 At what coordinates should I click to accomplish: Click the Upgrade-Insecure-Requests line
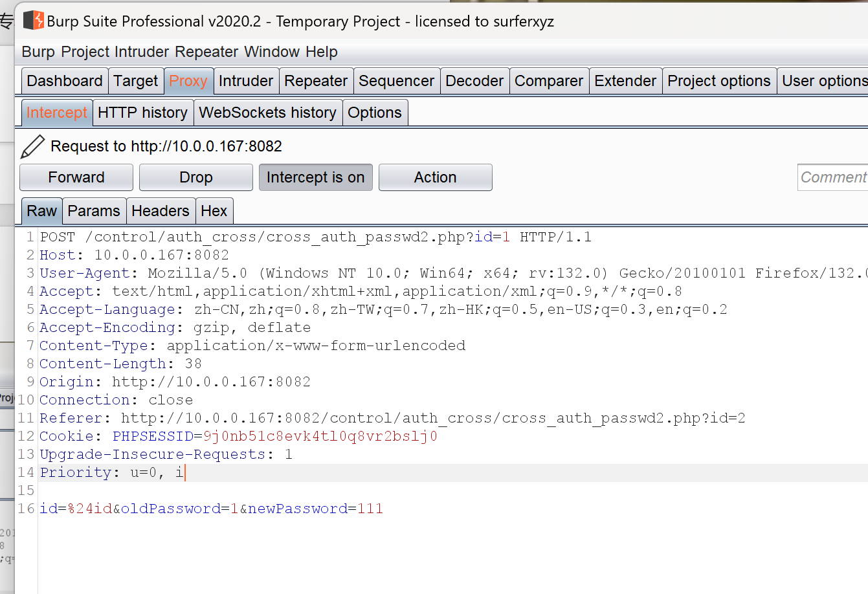click(x=166, y=454)
